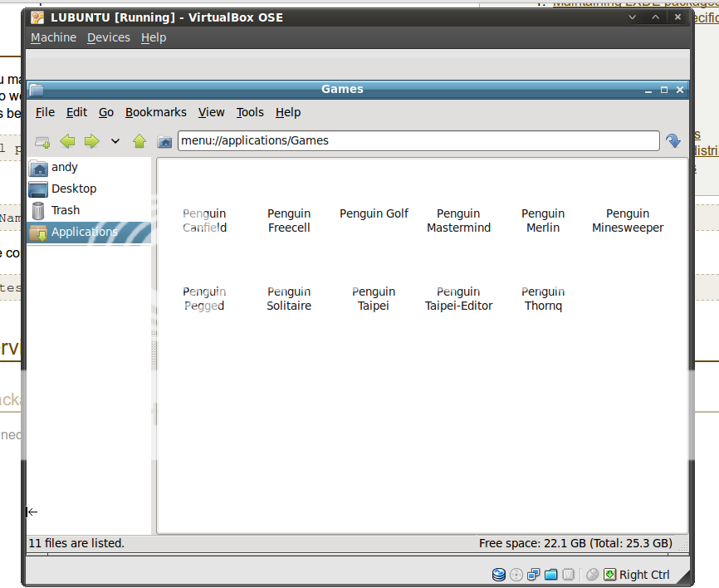This screenshot has height=588, width=719.
Task: Click the VirtualBox hard disk status icon
Action: click(498, 575)
